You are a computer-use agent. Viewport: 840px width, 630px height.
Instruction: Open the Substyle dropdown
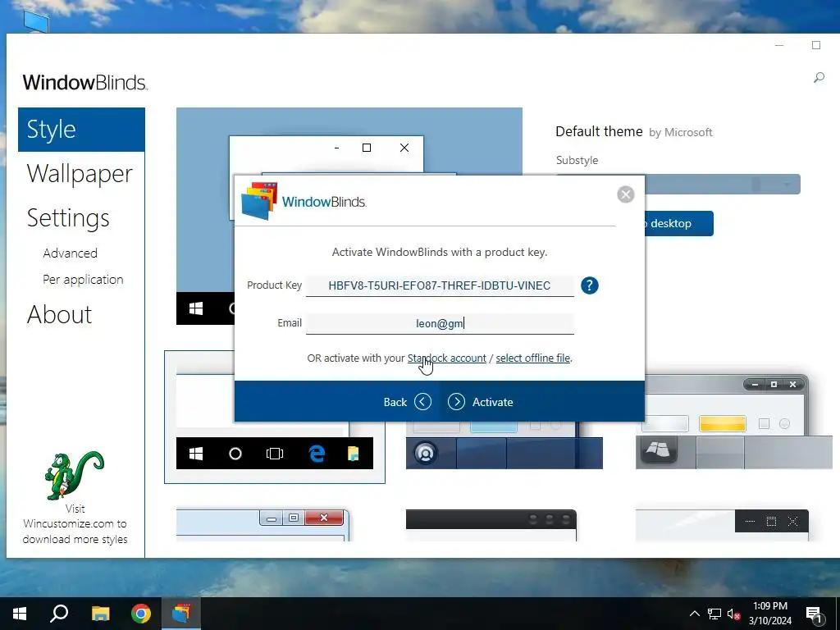click(x=723, y=185)
